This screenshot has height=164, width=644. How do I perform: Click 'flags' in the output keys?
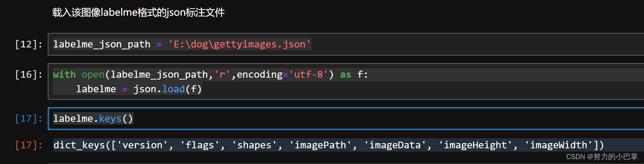pyautogui.click(x=200, y=145)
